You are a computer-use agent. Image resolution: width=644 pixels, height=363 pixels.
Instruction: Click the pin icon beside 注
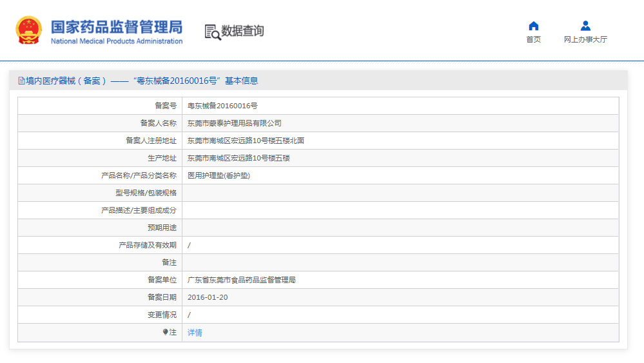point(165,332)
